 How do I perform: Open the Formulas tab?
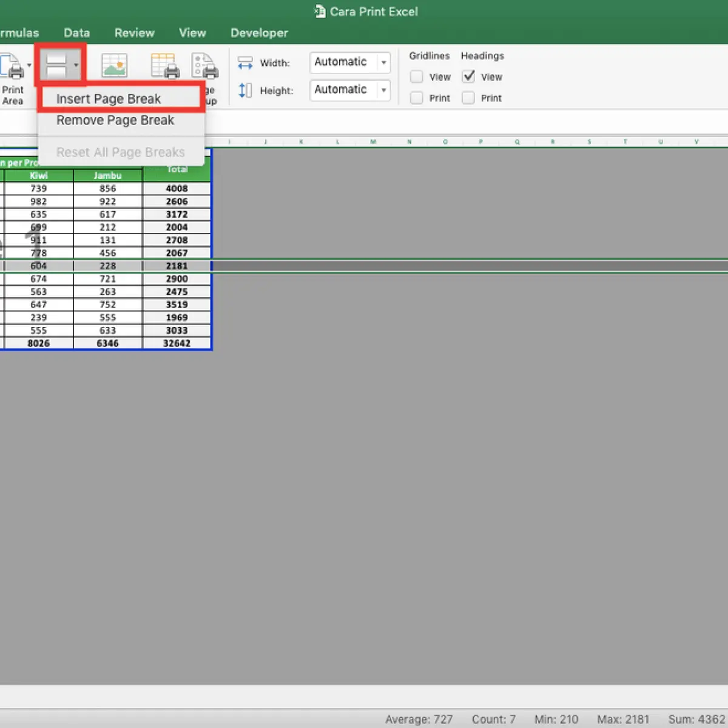18,33
